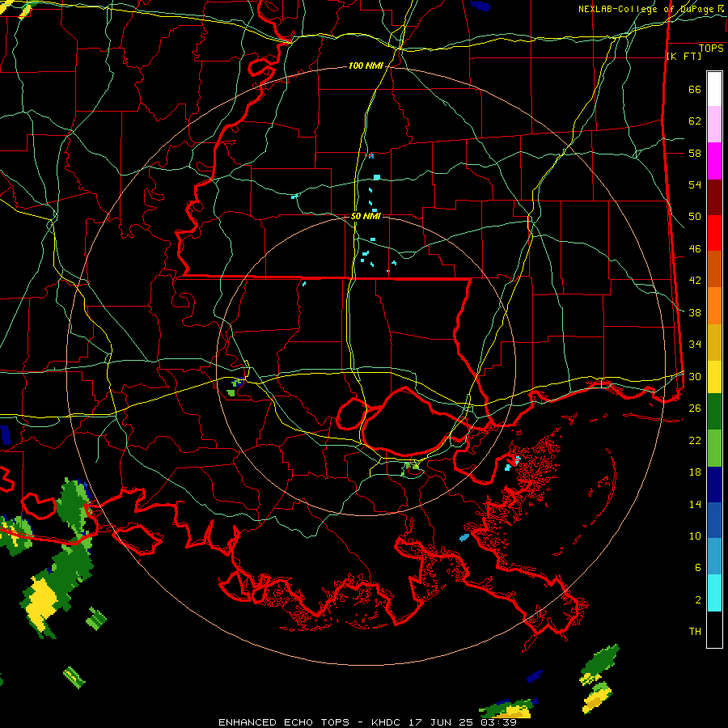Click the ENHANCED ECHO TOPS caption text
The image size is (728, 728).
pos(284,722)
